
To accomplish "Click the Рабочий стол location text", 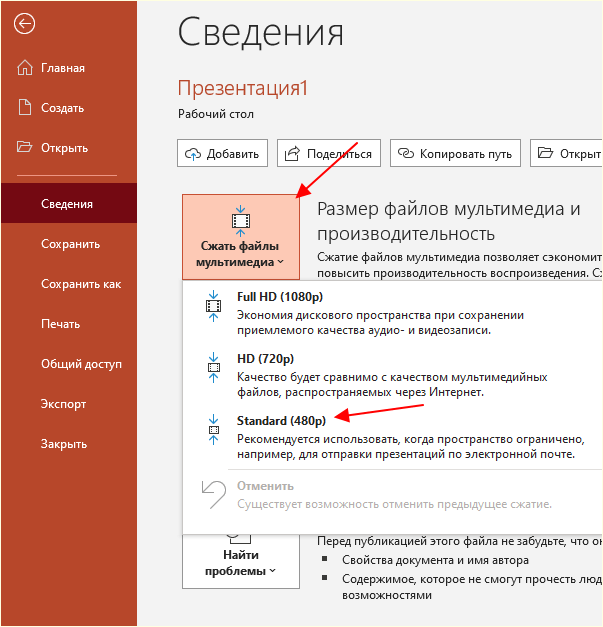I will point(216,114).
